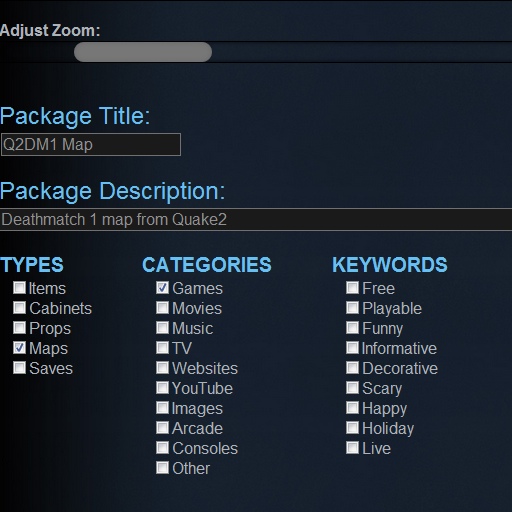The height and width of the screenshot is (512, 512).
Task: Check the Movies category checkbox
Action: pyautogui.click(x=162, y=308)
